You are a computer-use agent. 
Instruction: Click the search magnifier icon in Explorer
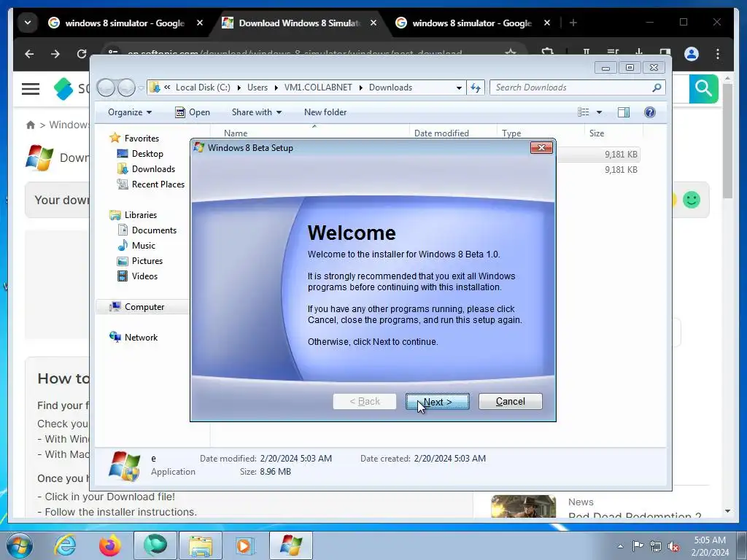(x=657, y=87)
